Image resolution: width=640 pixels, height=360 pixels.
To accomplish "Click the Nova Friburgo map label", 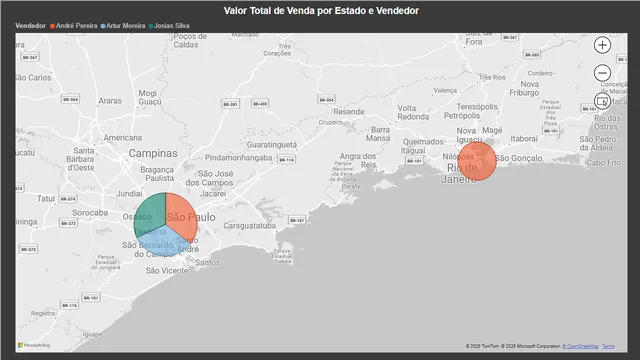I will click(x=524, y=88).
